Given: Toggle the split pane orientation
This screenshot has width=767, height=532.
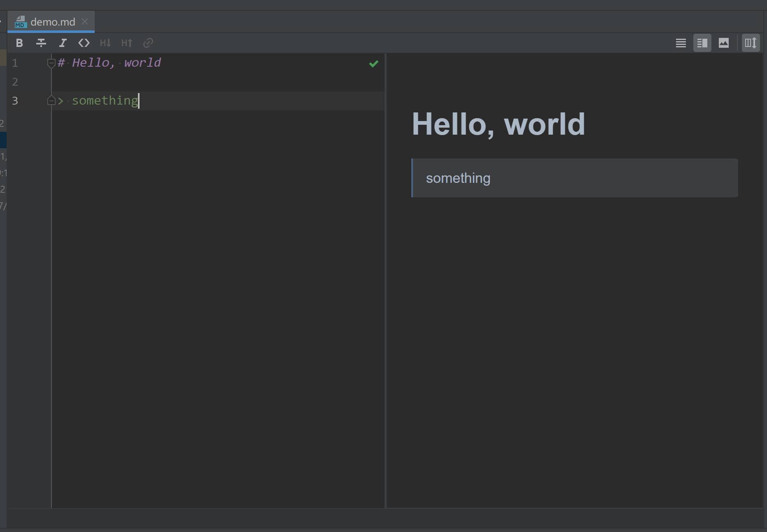Looking at the screenshot, I should coord(751,42).
